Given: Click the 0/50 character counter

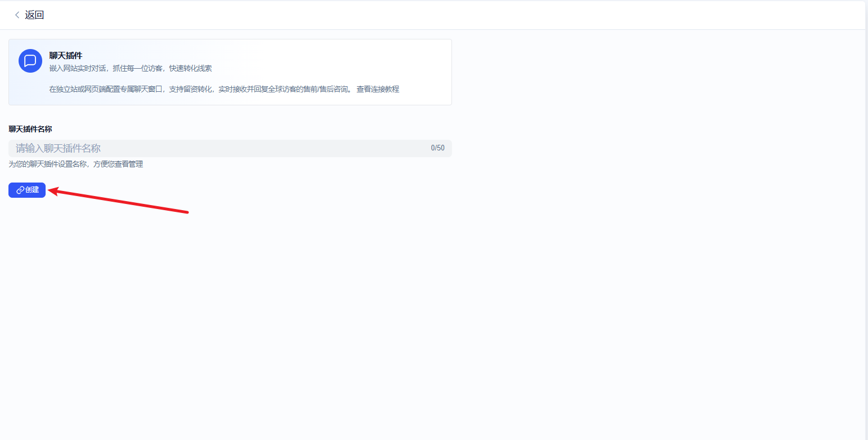Looking at the screenshot, I should pyautogui.click(x=438, y=148).
